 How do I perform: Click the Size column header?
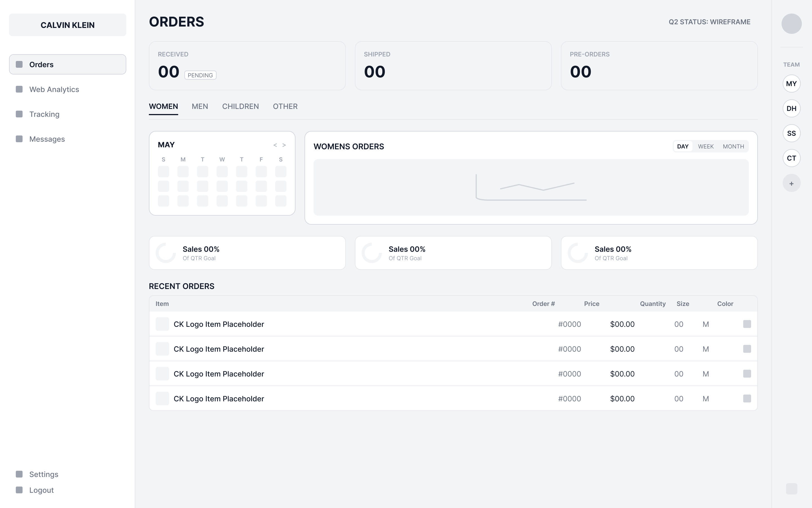pyautogui.click(x=683, y=304)
